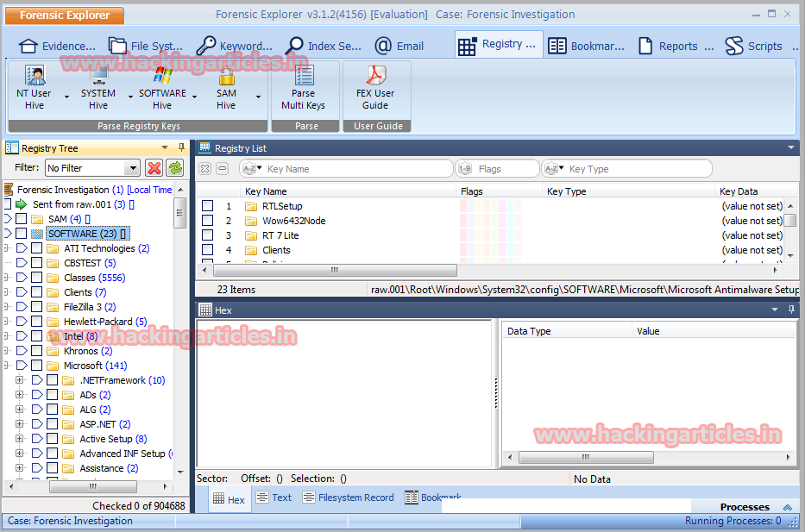Click the Registry List panel icon
805x532 pixels.
tap(204, 147)
